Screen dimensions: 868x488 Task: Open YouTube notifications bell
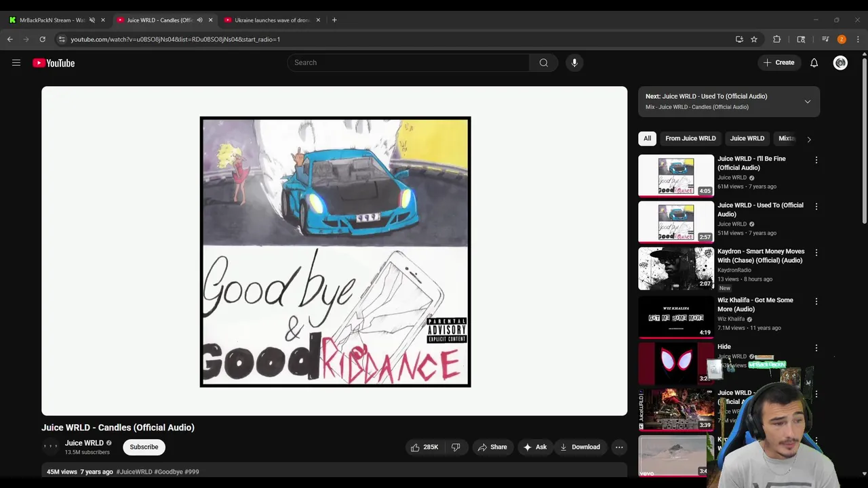pyautogui.click(x=814, y=63)
